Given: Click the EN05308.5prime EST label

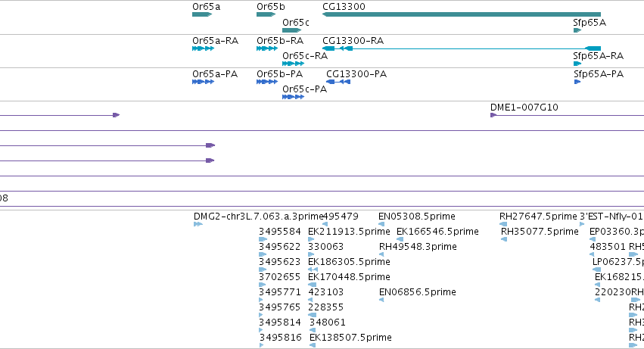Looking at the screenshot, I should [416, 217].
